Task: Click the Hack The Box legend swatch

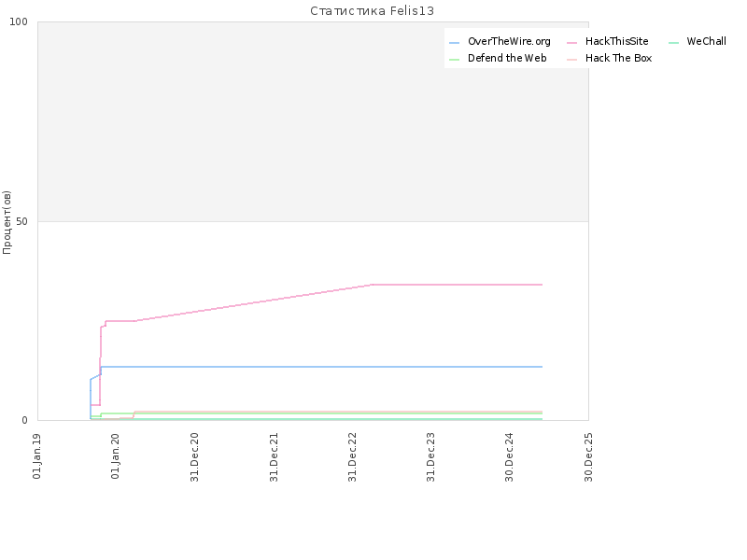Action: 571,60
